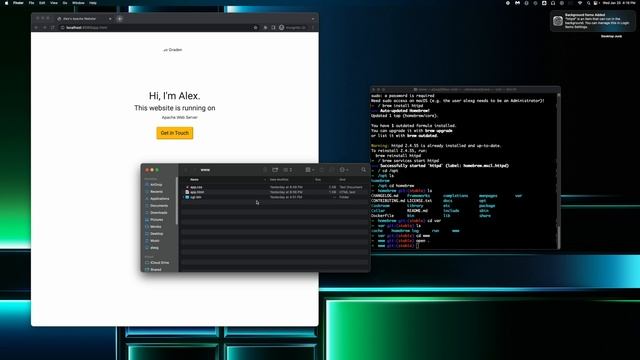Open the Finder view switcher control
Viewport: 640px width, 360px height.
coord(288,170)
